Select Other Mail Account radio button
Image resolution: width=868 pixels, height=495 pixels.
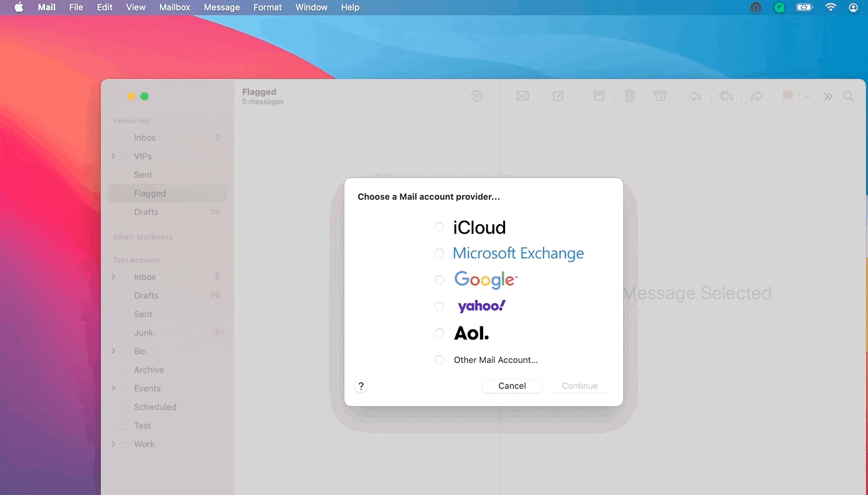coord(439,360)
